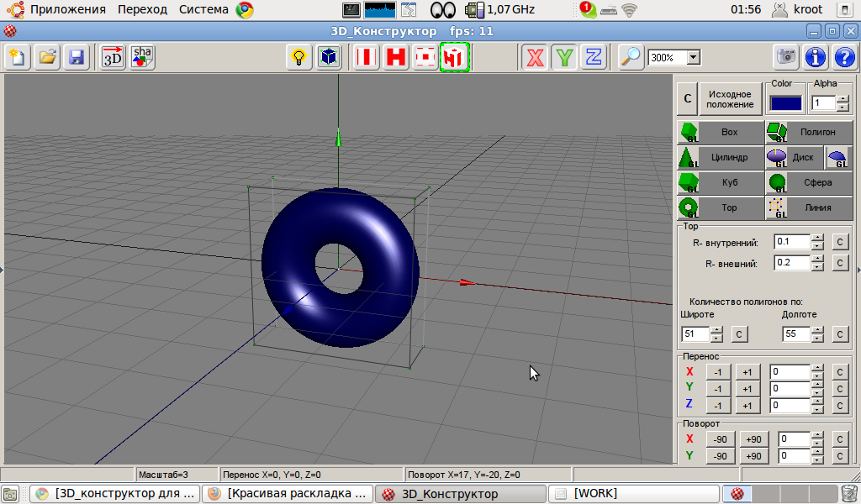Toggle the X axis button
Viewport: 861px width, 504px height.
[x=535, y=57]
